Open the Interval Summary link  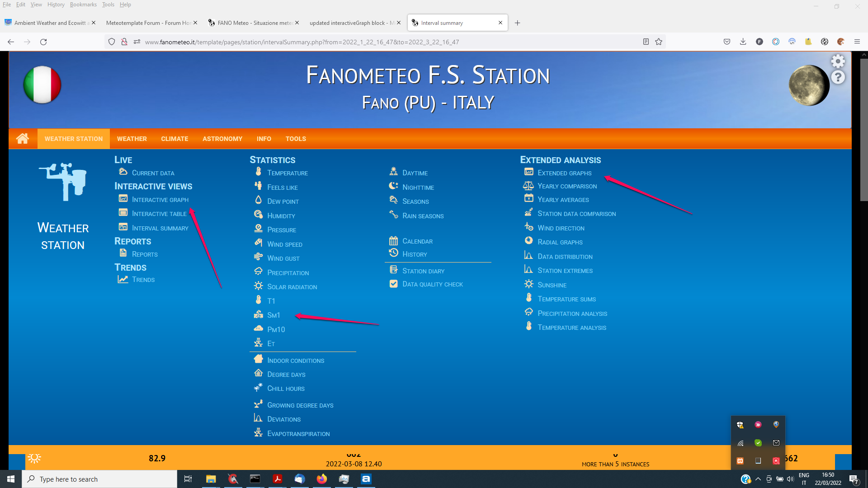[x=160, y=228]
